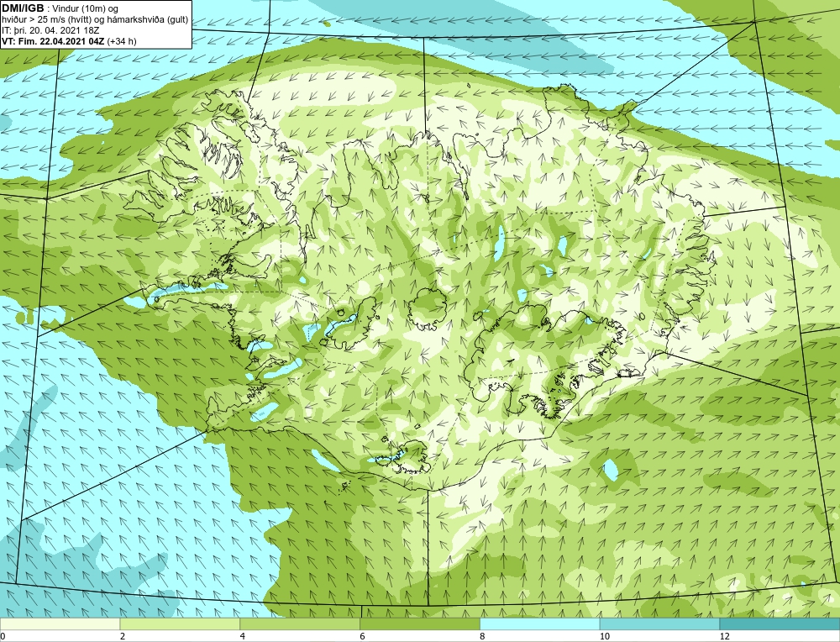Click the '8' color scale label
The height and width of the screenshot is (642, 840).
coord(483,636)
